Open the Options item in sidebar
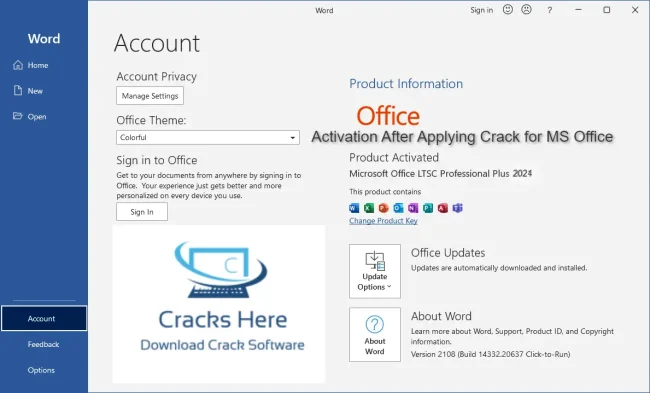This screenshot has width=650, height=393. [x=41, y=370]
